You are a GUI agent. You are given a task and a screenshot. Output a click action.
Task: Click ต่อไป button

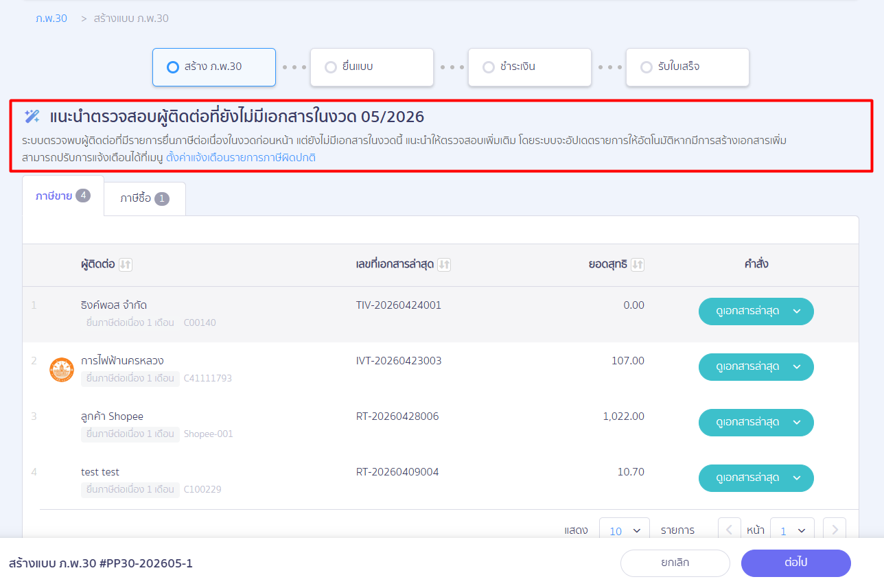point(796,563)
